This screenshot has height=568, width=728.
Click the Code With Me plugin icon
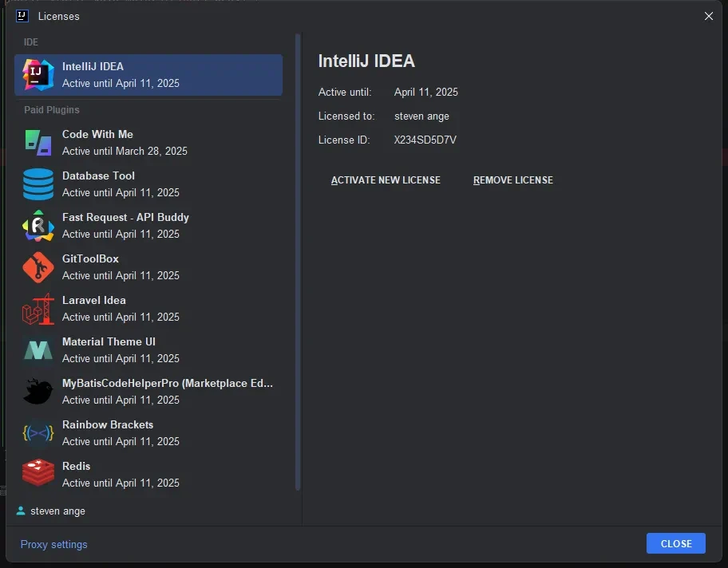(38, 143)
